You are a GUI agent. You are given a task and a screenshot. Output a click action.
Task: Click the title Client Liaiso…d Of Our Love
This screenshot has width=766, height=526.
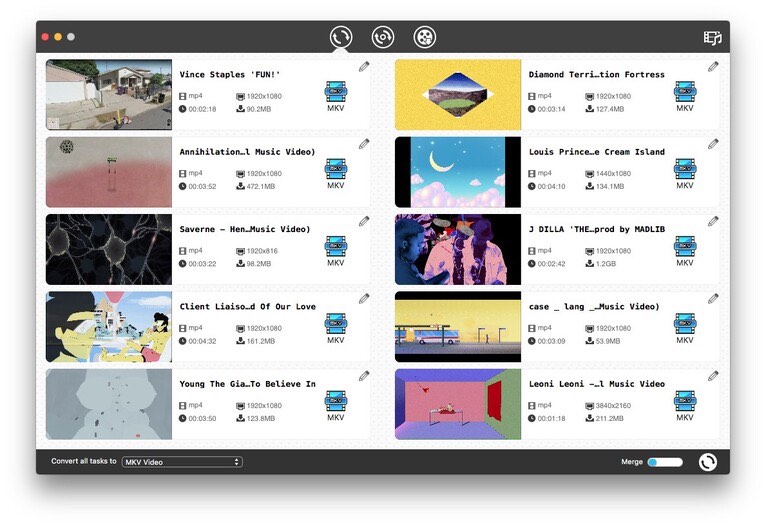coord(247,307)
